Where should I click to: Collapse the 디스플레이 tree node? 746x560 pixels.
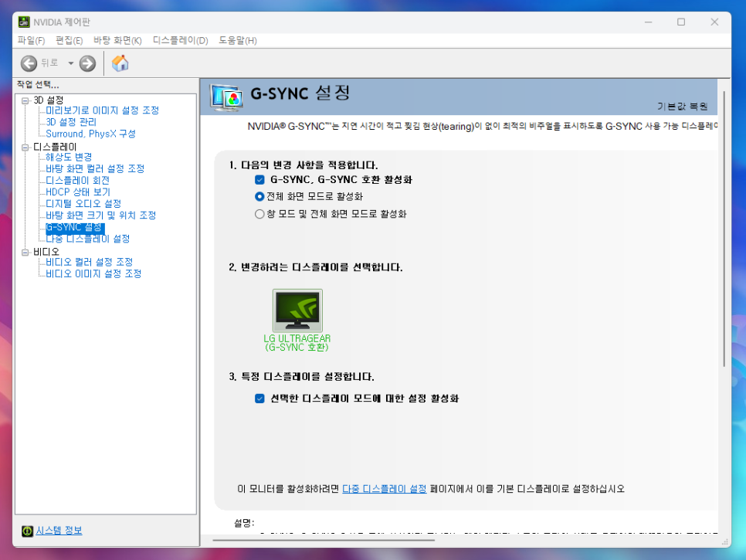pos(25,147)
